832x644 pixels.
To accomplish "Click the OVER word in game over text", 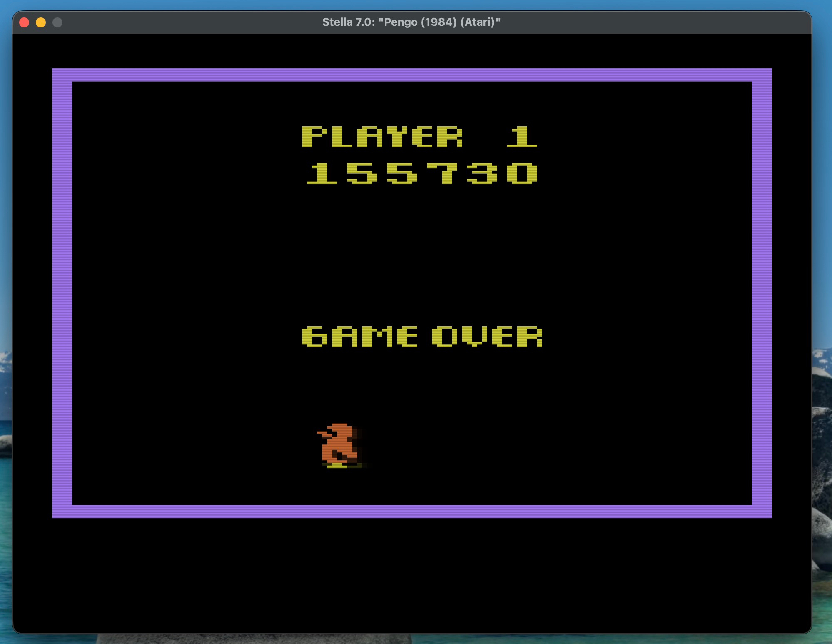I will pos(487,337).
